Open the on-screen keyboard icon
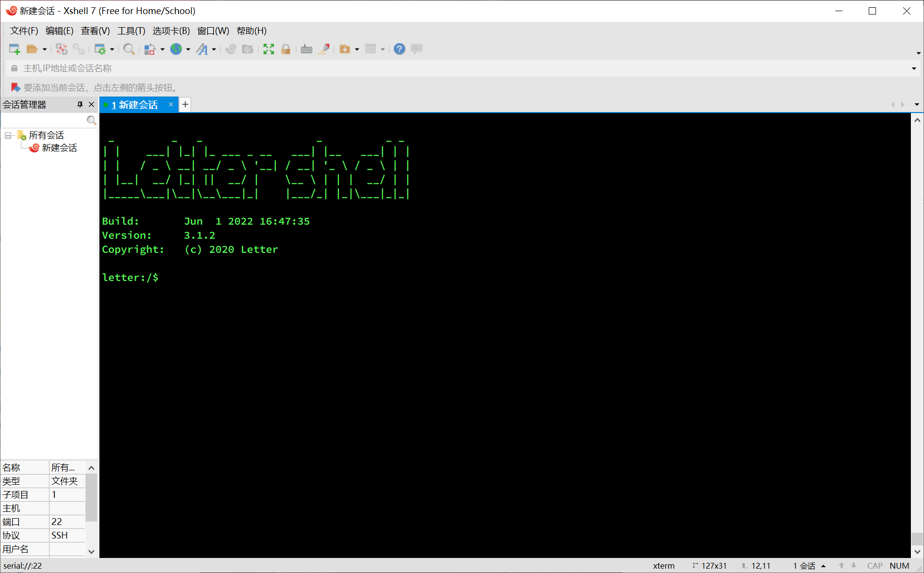This screenshot has height=573, width=924. pos(306,49)
